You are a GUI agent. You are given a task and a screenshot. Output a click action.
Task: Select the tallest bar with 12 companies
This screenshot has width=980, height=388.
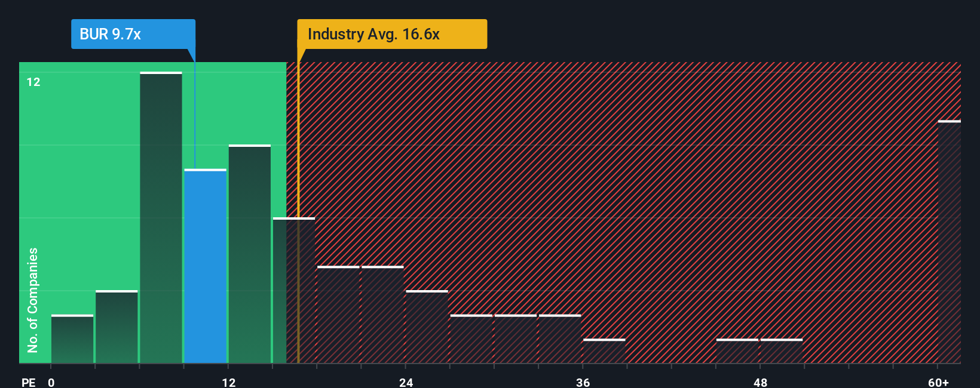(x=161, y=217)
